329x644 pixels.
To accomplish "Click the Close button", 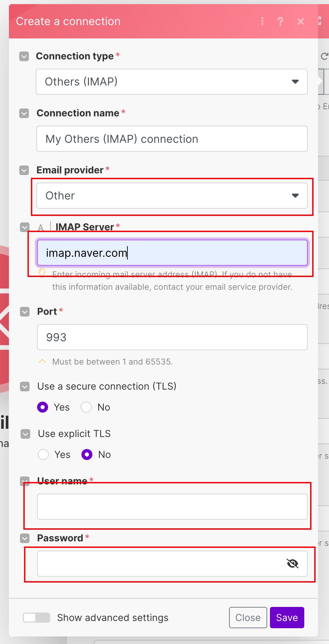I will click(x=248, y=618).
